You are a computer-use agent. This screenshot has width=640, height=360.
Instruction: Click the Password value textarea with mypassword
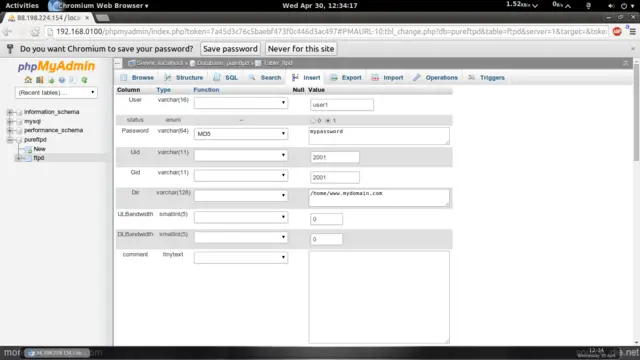pyautogui.click(x=379, y=136)
